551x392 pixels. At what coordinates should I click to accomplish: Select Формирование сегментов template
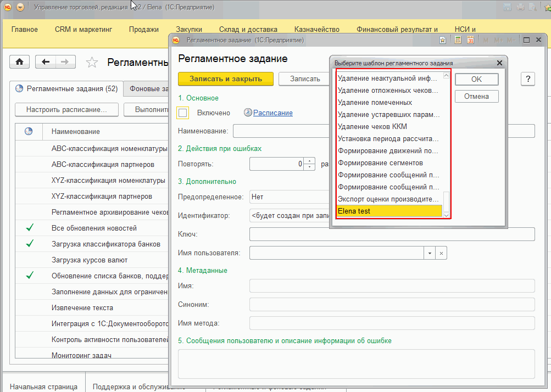pyautogui.click(x=389, y=163)
